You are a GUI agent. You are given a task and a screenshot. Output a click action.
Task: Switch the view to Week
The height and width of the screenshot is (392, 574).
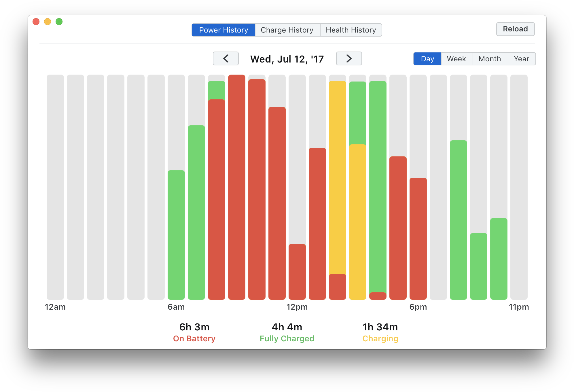tap(456, 58)
